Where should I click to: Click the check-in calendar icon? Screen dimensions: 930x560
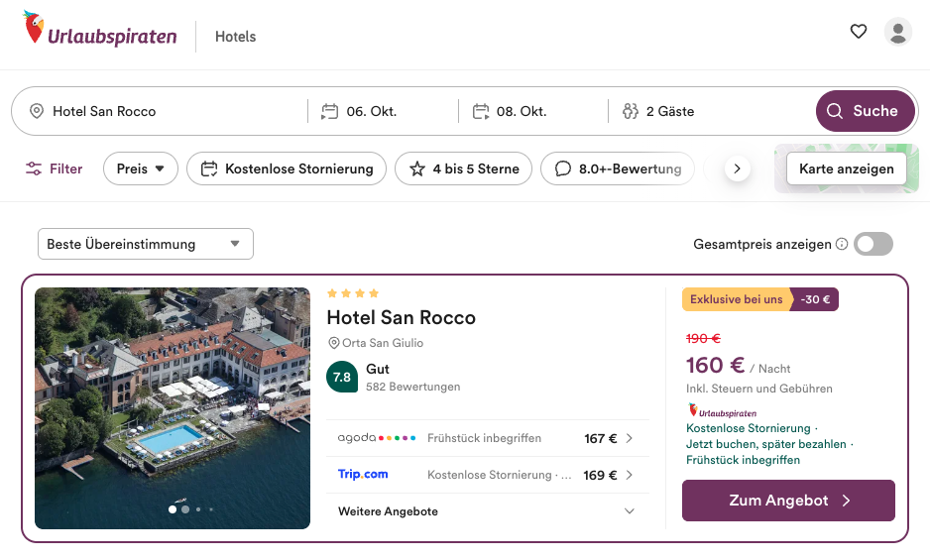tap(330, 111)
